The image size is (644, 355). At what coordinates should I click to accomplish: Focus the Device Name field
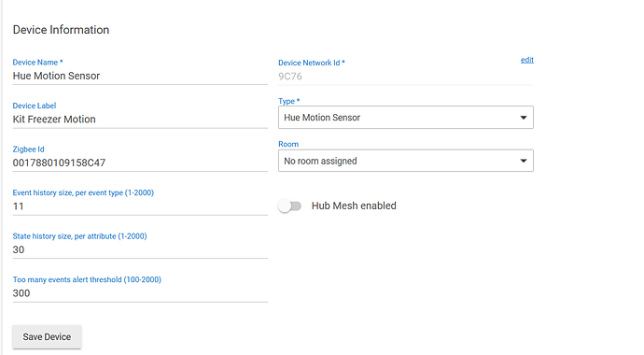coord(140,76)
